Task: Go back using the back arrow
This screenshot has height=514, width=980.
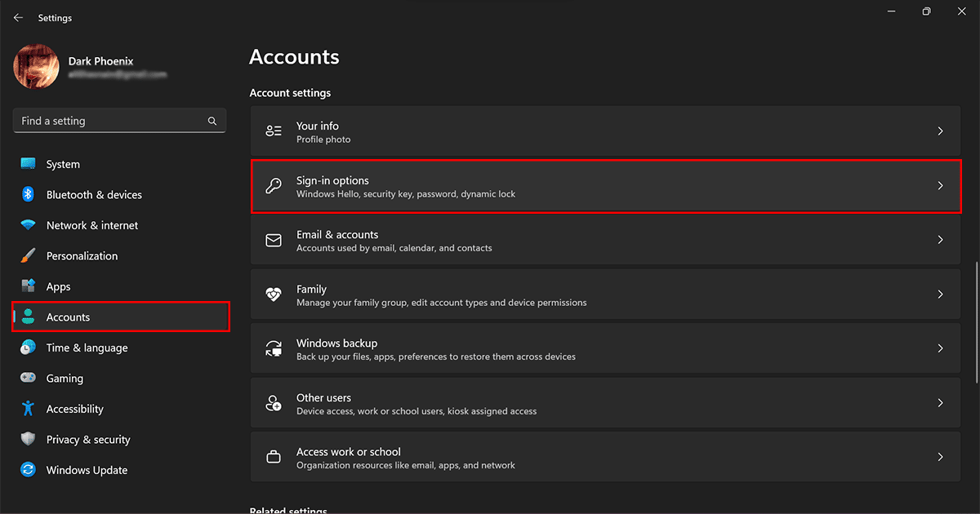Action: [18, 18]
